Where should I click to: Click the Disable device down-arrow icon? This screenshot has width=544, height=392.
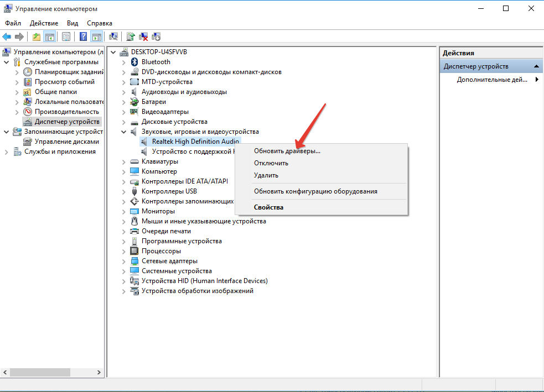coord(156,36)
